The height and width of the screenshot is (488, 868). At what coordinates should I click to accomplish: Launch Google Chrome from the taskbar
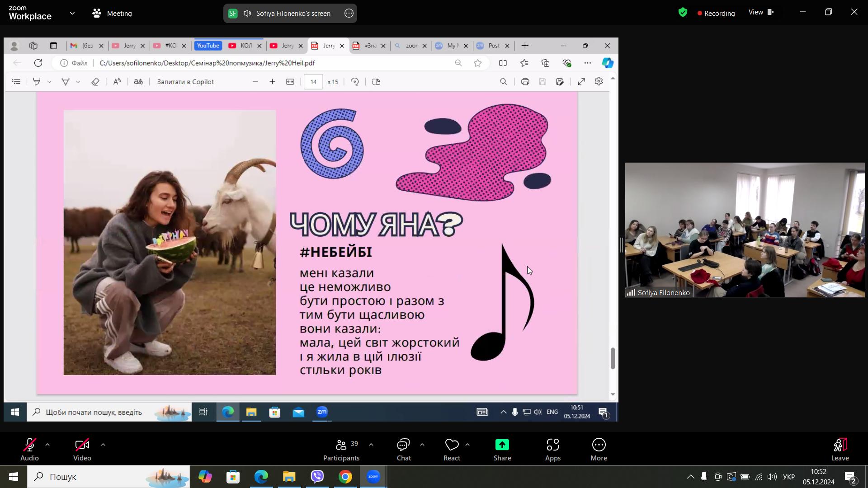[345, 477]
